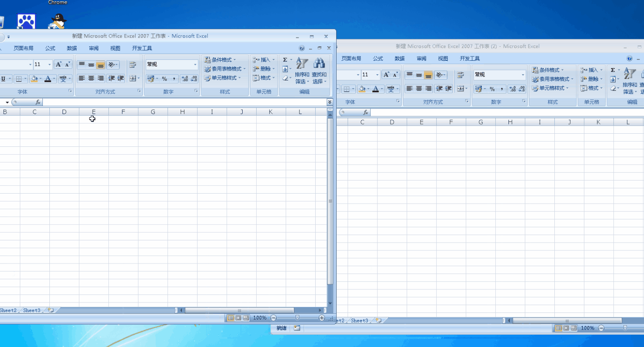
Task: Click column G header in front window
Action: [x=153, y=112]
